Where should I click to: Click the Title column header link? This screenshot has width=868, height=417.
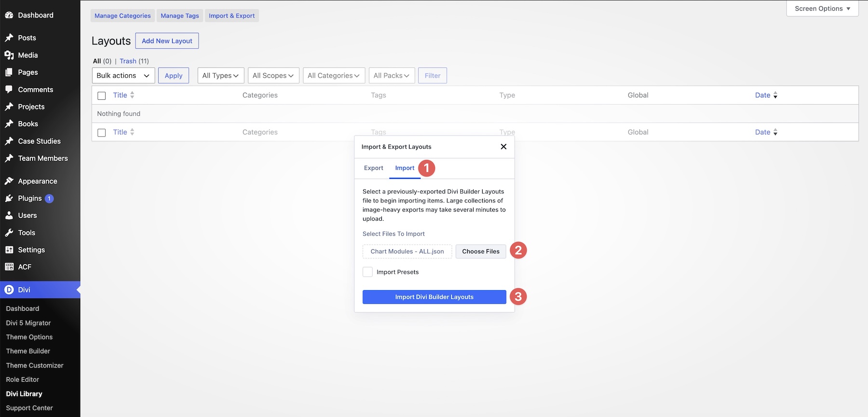[120, 95]
